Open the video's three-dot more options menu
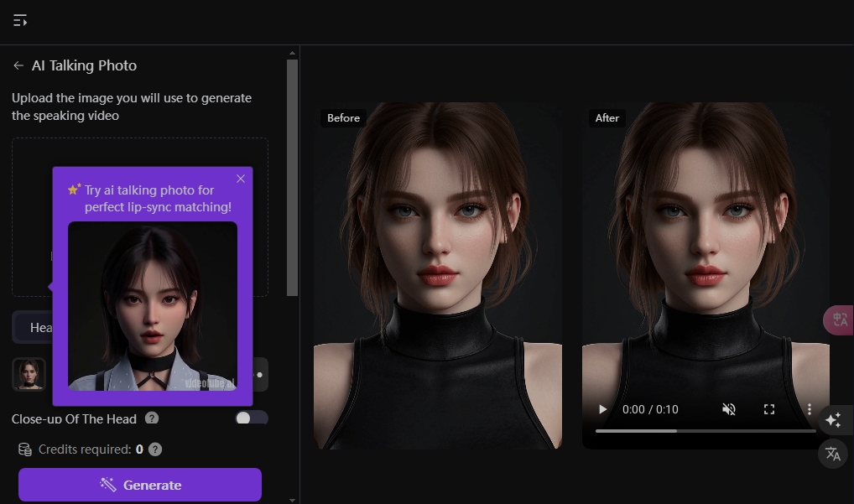The width and height of the screenshot is (854, 504). click(809, 409)
